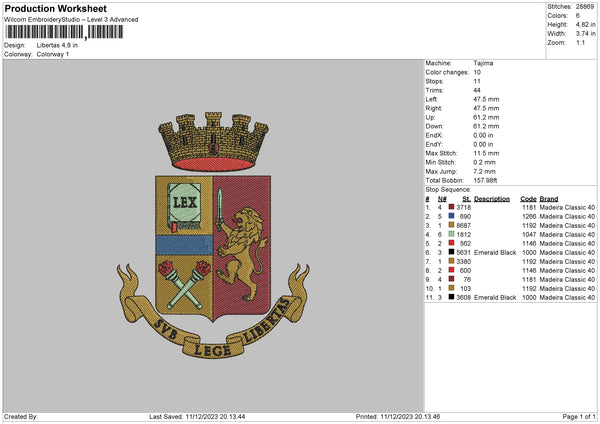Click the barcode below the worksheet title
Image resolution: width=600 pixels, height=424 pixels.
[x=64, y=32]
